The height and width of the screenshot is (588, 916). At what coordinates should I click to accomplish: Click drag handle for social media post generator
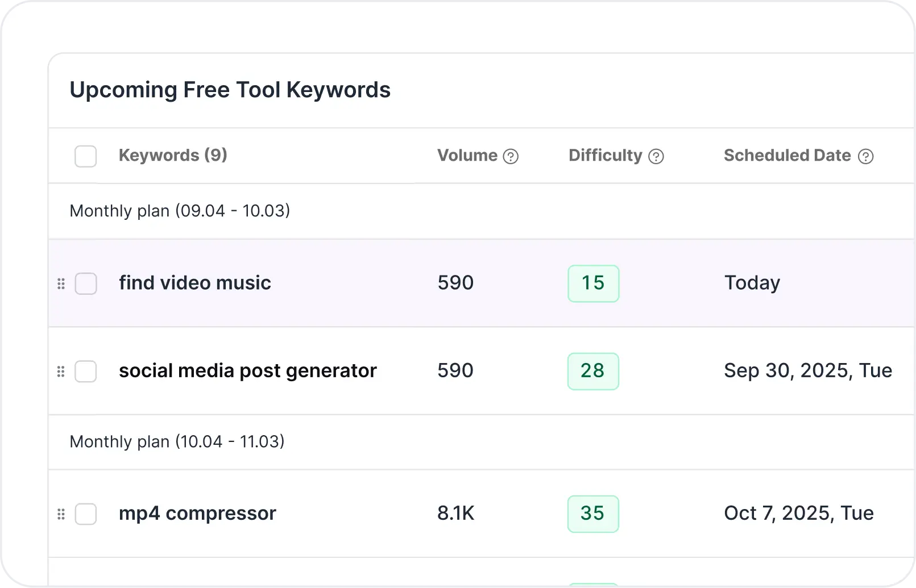[61, 372]
